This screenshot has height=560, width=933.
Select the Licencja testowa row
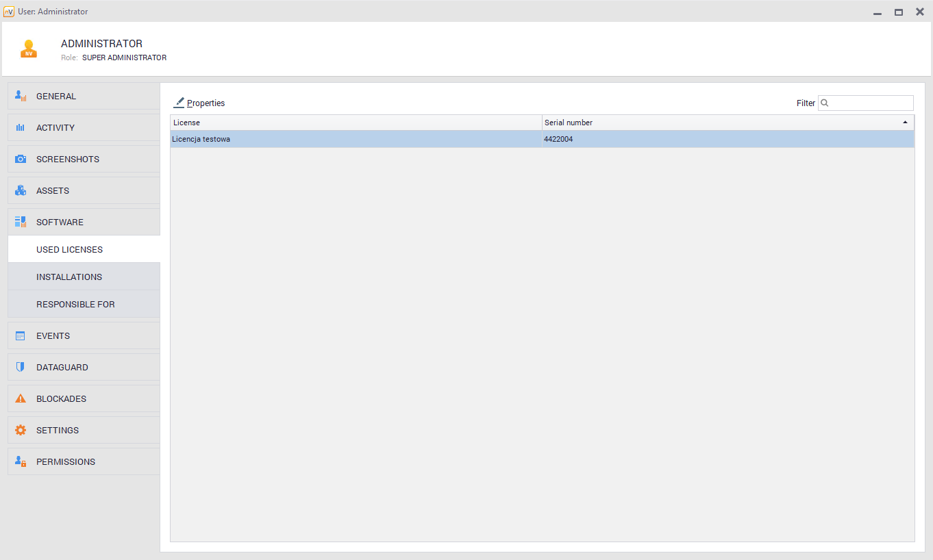click(356, 139)
